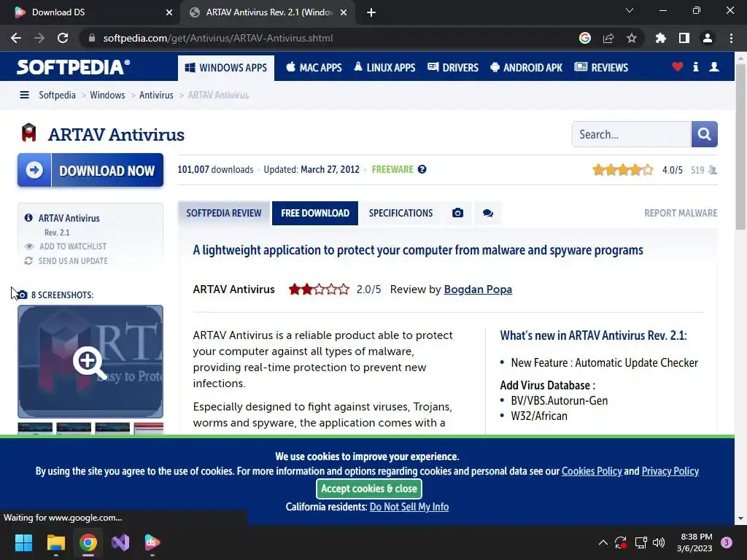Screen dimensions: 747x560
Task: Open the Chrome three-dot menu
Action: tap(731, 38)
